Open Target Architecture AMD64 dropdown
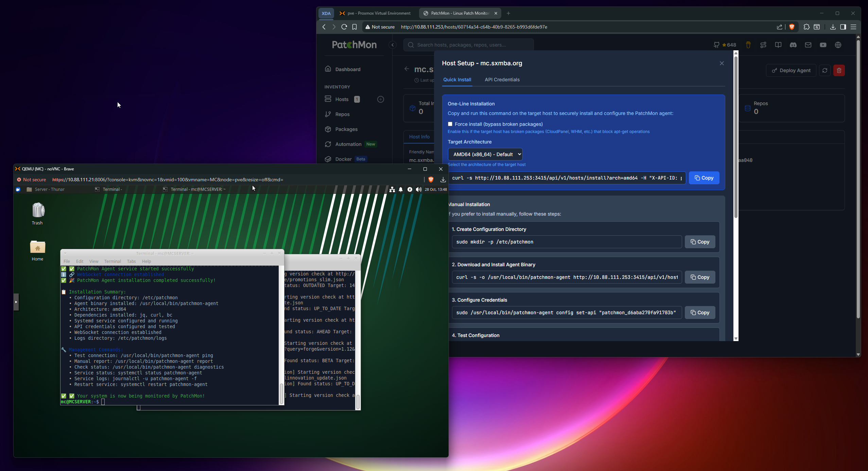Screen dimensions: 868x471 point(485,154)
